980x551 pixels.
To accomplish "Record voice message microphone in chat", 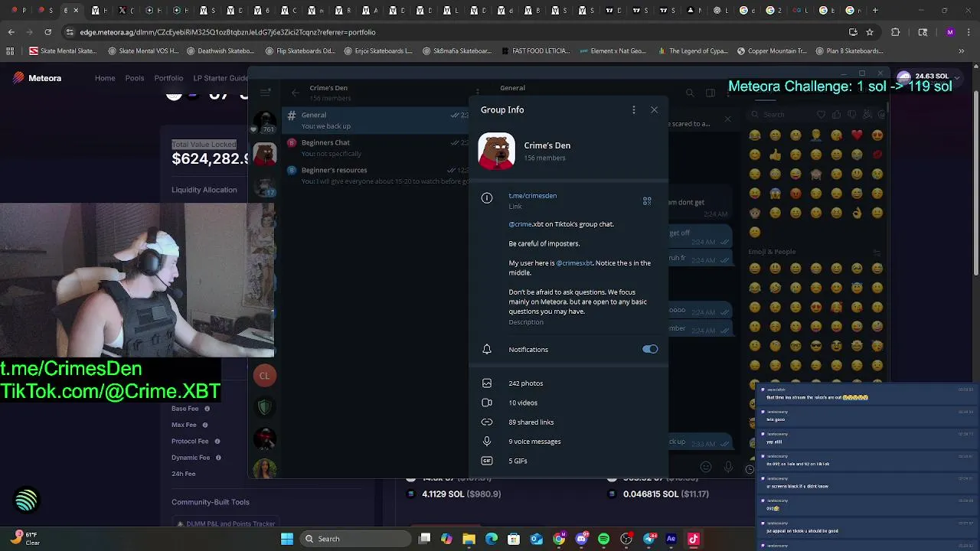I will click(728, 467).
